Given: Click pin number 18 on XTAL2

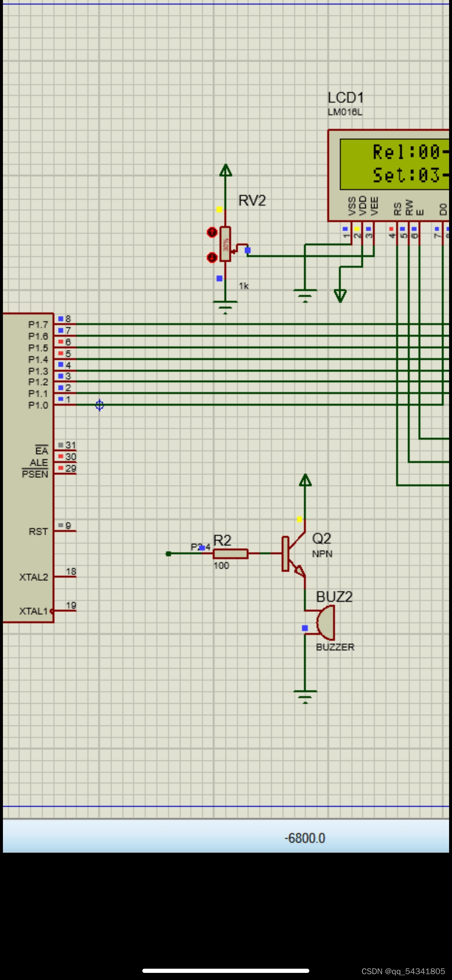Looking at the screenshot, I should click(71, 571).
